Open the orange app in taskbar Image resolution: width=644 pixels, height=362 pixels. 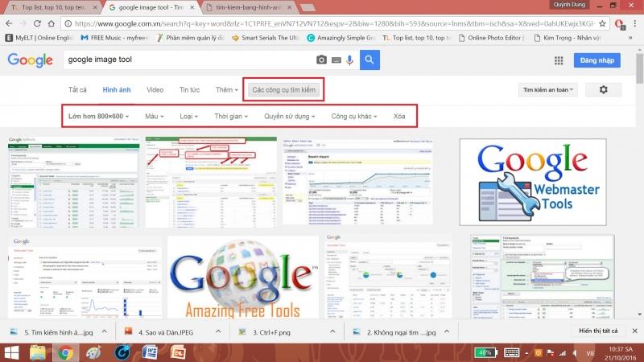(x=178, y=353)
